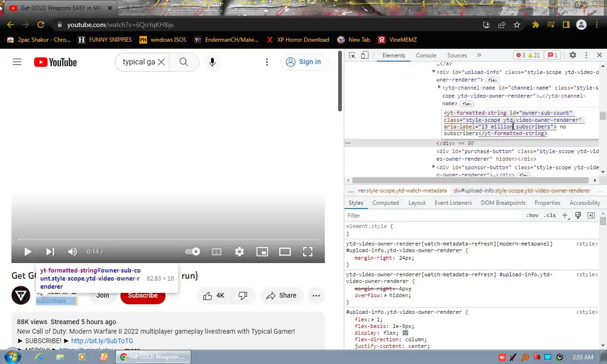Focus the Styles Filter input field
Image resolution: width=607 pixels, height=364 pixels.
coord(433,216)
